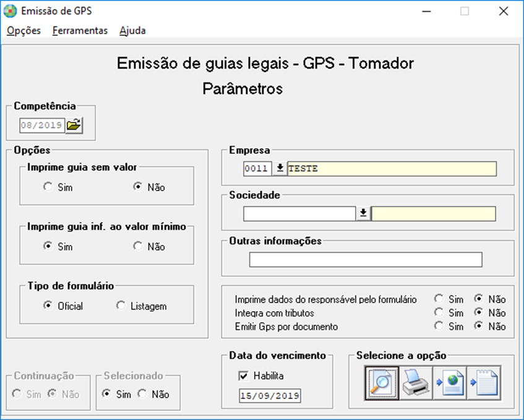Open the Ajuda menu

[132, 31]
